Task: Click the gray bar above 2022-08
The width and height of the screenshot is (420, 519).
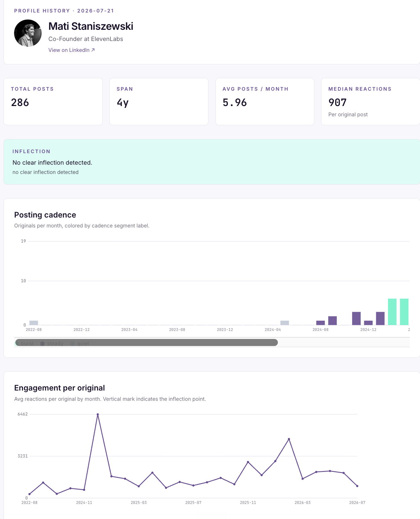Action: pyautogui.click(x=34, y=323)
